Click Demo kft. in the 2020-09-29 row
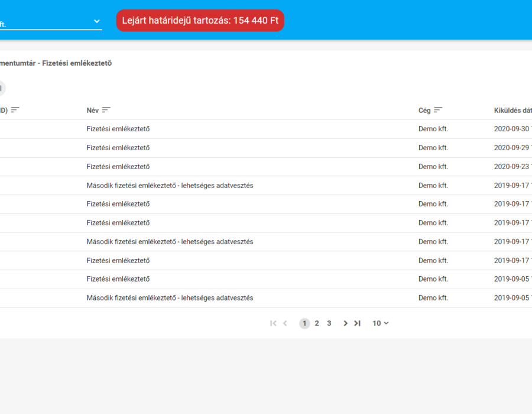Screen dimensions: 532x414 coord(433,148)
